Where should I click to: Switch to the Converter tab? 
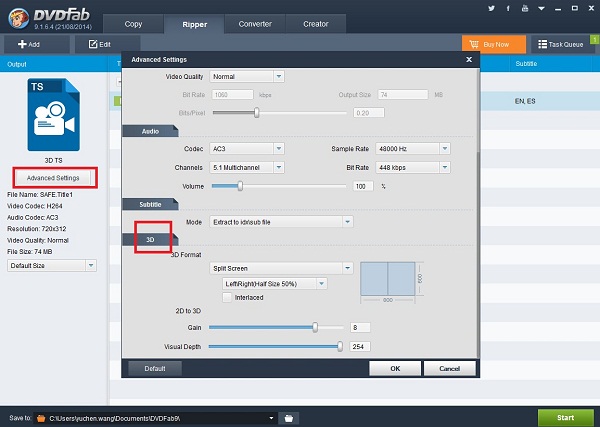(x=255, y=24)
